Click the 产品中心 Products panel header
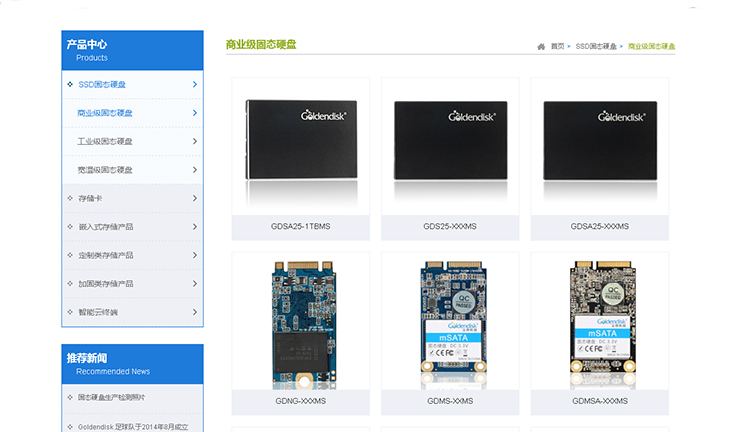This screenshot has height=432, width=736. [x=132, y=51]
